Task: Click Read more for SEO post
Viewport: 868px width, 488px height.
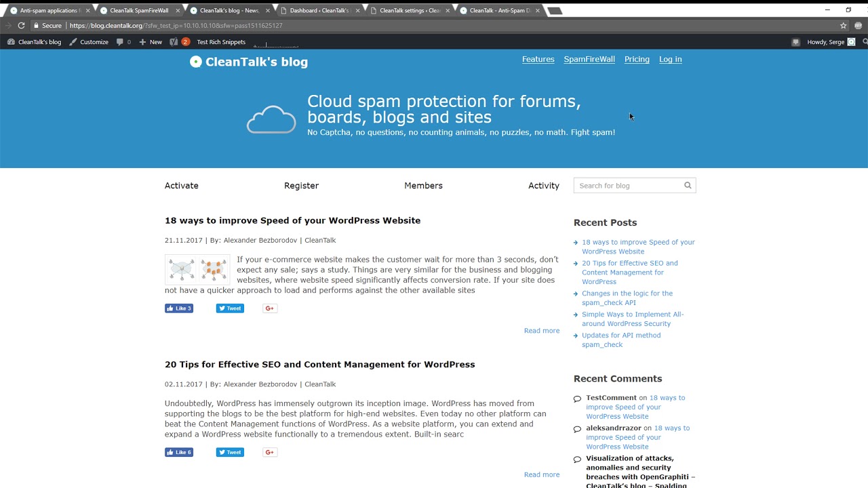Action: tap(542, 474)
